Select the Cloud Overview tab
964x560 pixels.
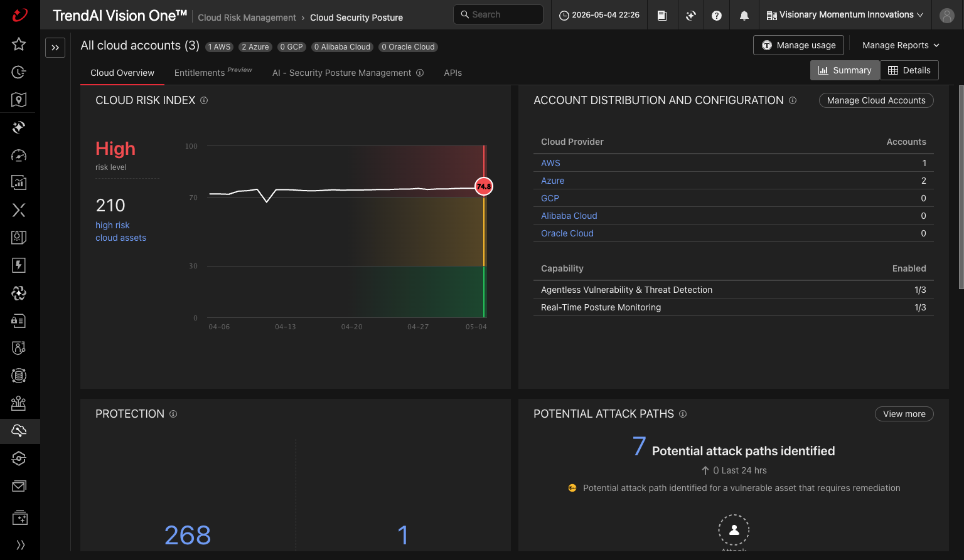(x=122, y=73)
